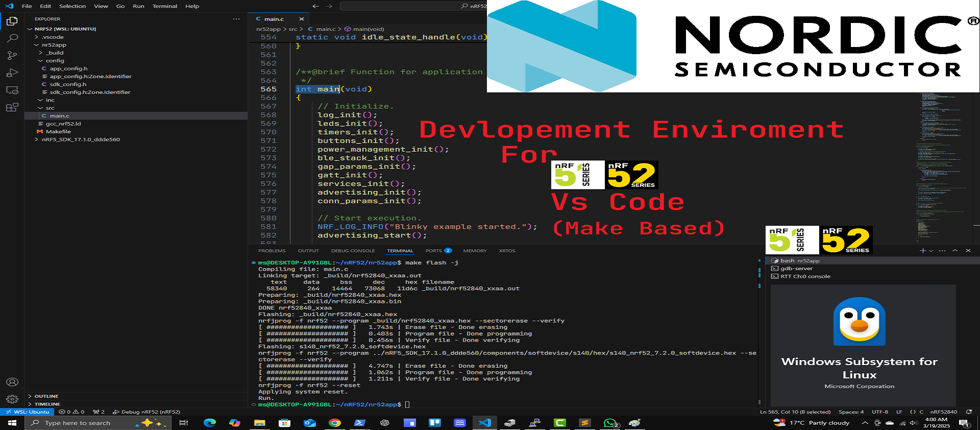
Task: Switch to the PROBLEMS panel tab
Action: pos(272,251)
